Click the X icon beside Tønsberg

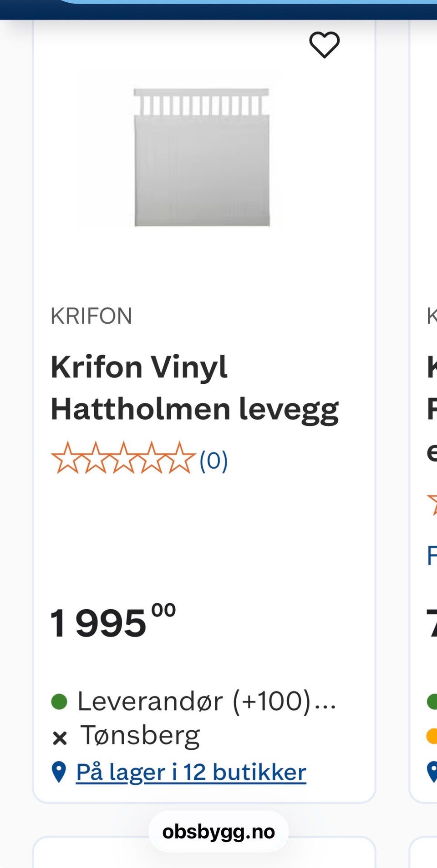[x=60, y=738]
